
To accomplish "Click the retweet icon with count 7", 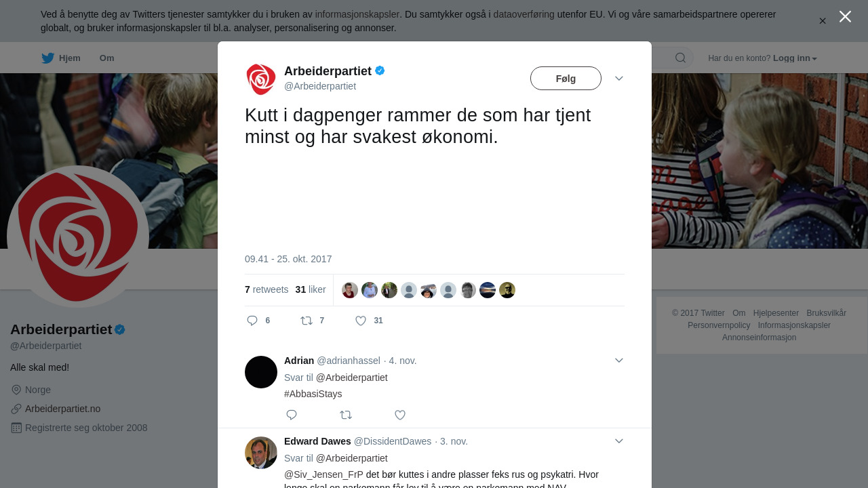I will point(307,321).
